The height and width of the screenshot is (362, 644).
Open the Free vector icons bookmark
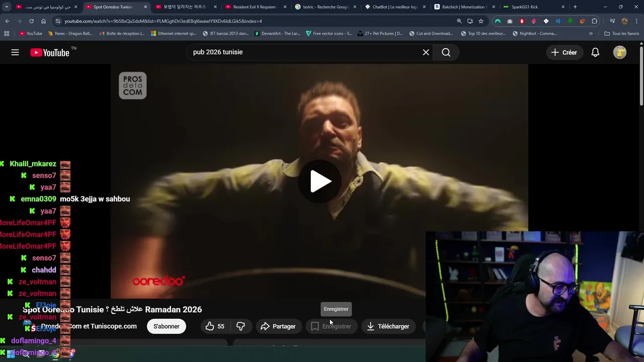(x=329, y=34)
